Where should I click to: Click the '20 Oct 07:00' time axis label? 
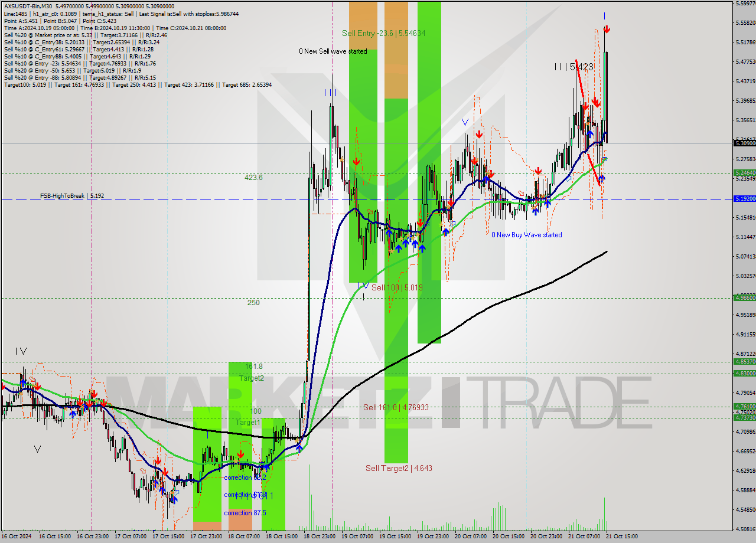click(x=471, y=537)
